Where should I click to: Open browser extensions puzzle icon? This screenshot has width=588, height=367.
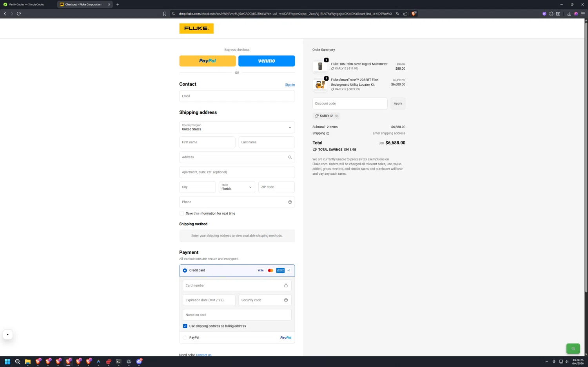click(551, 14)
